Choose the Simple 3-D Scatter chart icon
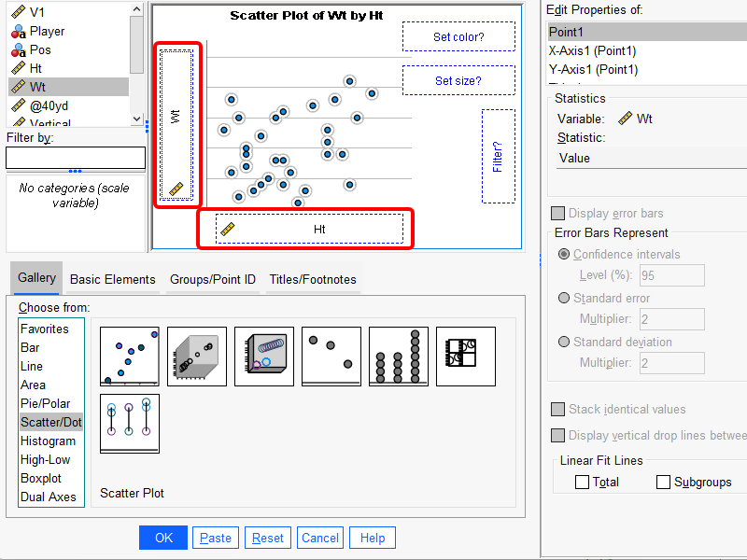The width and height of the screenshot is (747, 560). pyautogui.click(x=196, y=357)
